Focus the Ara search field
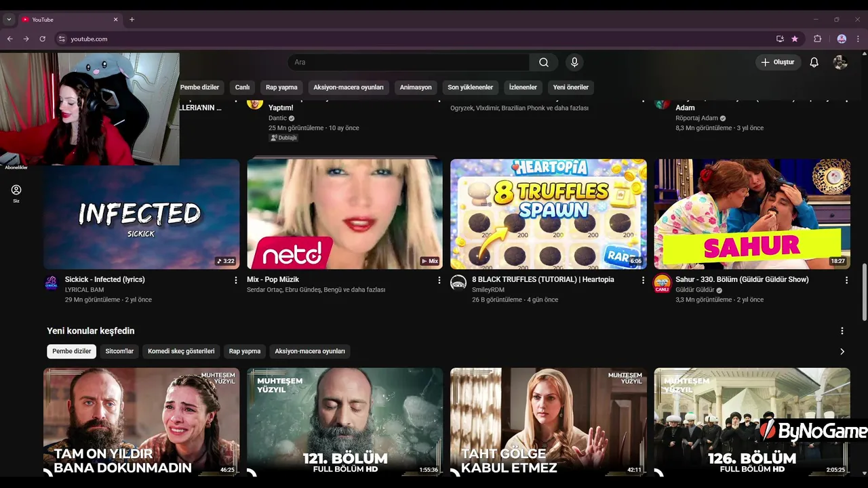The image size is (868, 488). tap(409, 62)
